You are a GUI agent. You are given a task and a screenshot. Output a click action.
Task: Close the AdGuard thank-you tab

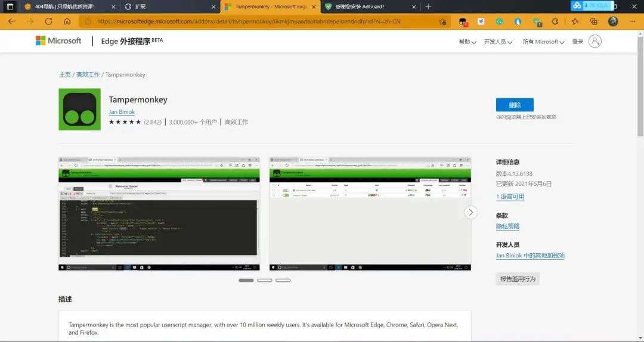click(x=414, y=7)
